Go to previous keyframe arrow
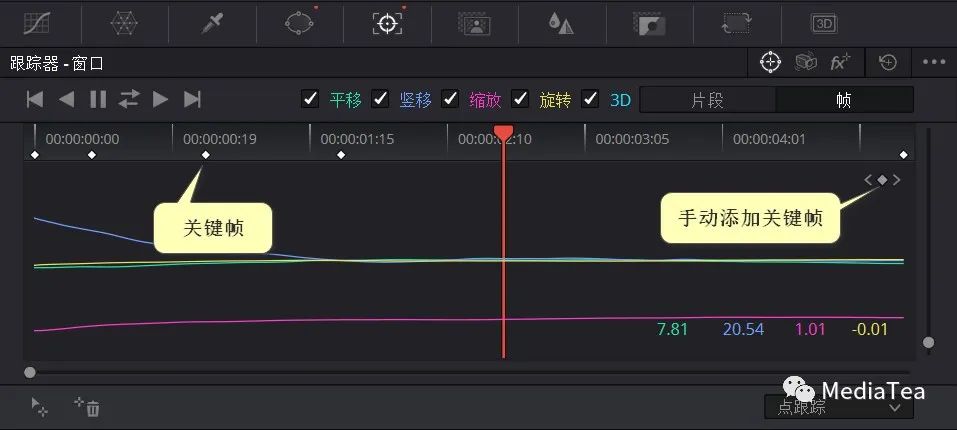The image size is (957, 430). tap(868, 180)
